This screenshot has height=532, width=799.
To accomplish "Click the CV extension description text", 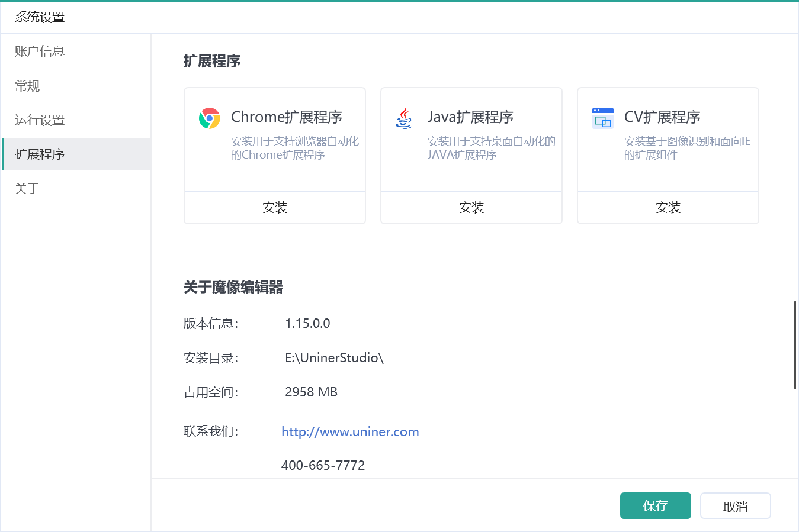I will [x=687, y=148].
